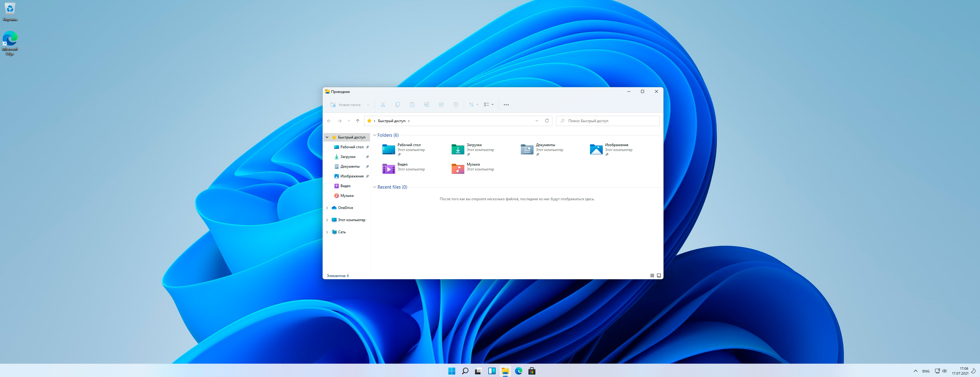Switch to details view in status bar
The width and height of the screenshot is (980, 377).
(652, 276)
